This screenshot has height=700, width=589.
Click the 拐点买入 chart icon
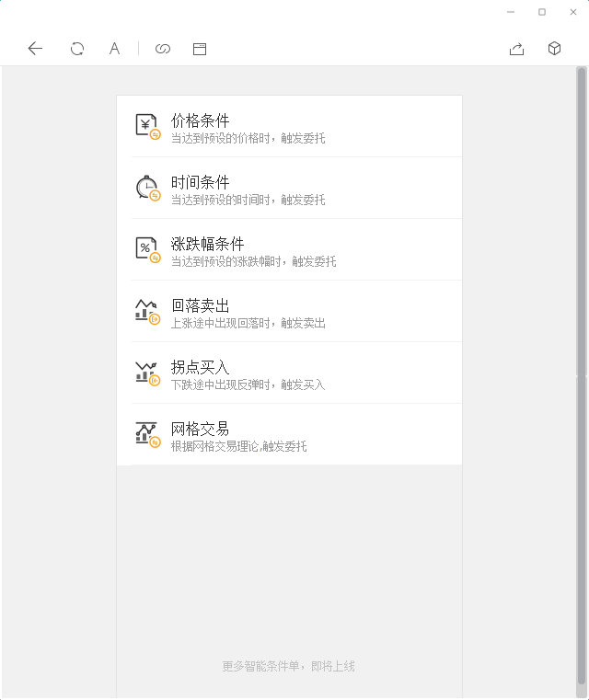click(148, 373)
